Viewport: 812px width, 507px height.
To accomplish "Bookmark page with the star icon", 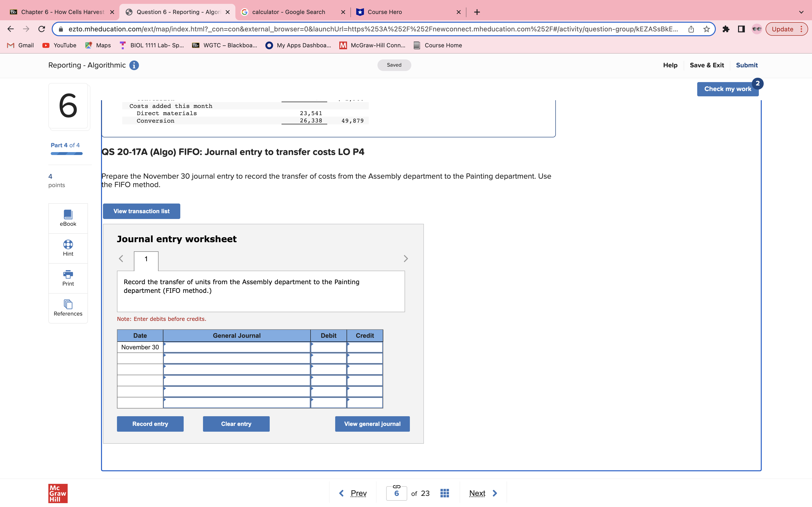I will (706, 29).
